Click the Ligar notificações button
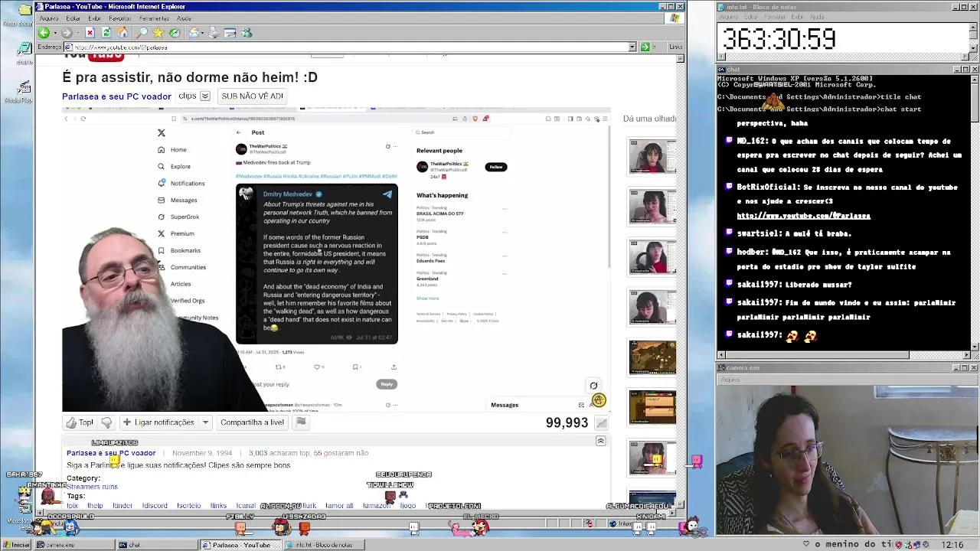Viewport: 980px width, 551px height. click(158, 422)
